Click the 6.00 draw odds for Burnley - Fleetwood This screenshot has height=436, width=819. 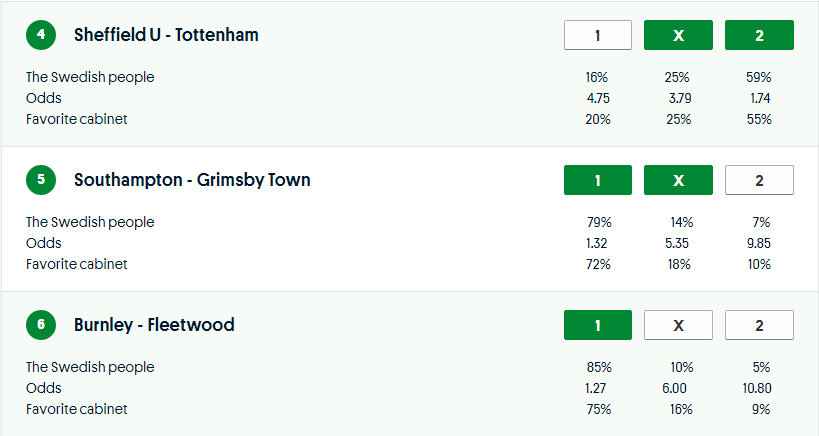(678, 388)
